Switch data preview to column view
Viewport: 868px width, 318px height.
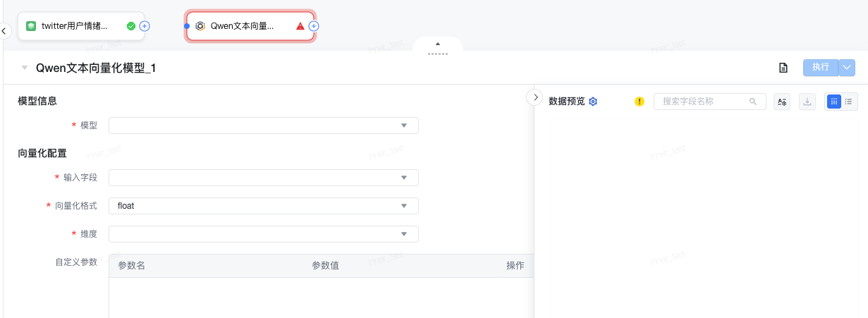[834, 102]
